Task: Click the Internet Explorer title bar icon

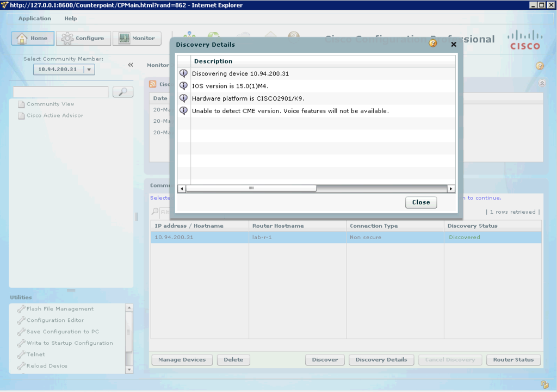Action: click(4, 5)
